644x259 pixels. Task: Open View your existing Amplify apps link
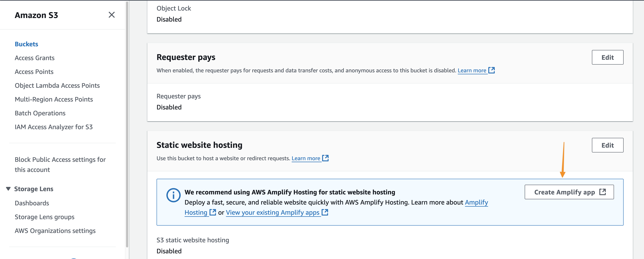272,212
